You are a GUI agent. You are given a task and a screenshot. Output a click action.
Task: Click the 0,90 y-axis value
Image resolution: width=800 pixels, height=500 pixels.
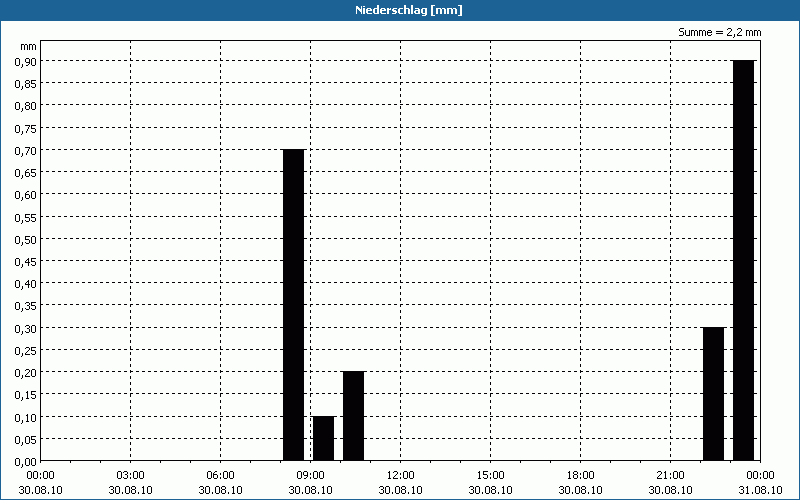click(26, 61)
